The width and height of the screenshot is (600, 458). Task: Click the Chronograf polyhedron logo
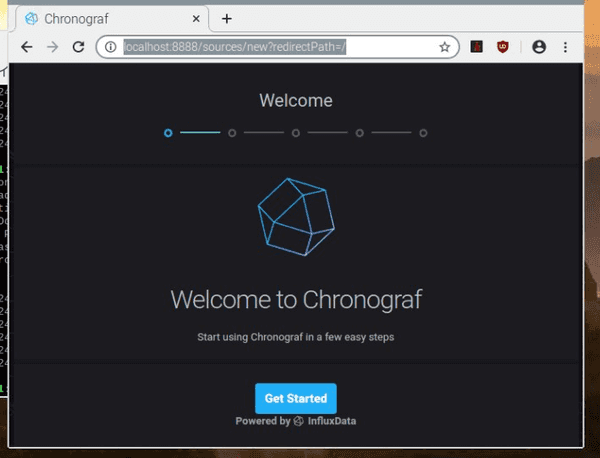pos(296,217)
